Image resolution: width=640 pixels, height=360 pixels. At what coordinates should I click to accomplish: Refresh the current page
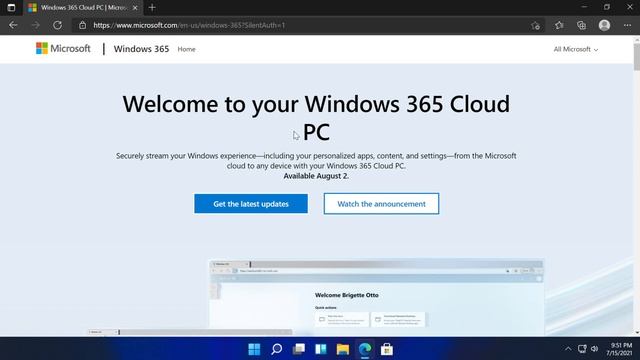coord(58,25)
